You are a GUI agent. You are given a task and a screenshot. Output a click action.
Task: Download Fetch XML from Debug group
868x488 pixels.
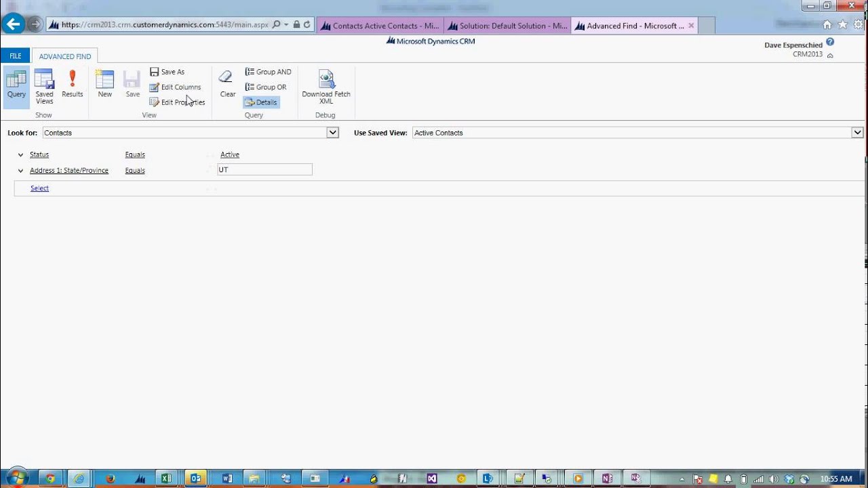326,87
